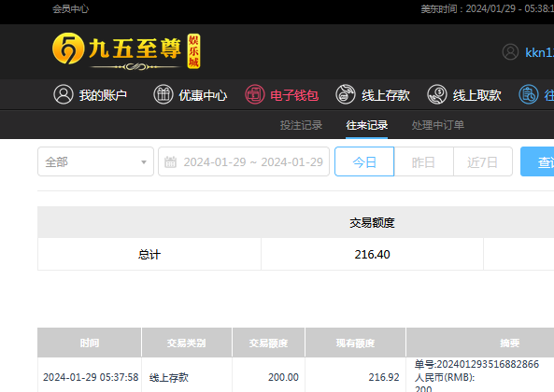This screenshot has width=554, height=392.
Task: Select the 昨日 date filter
Action: tap(423, 161)
